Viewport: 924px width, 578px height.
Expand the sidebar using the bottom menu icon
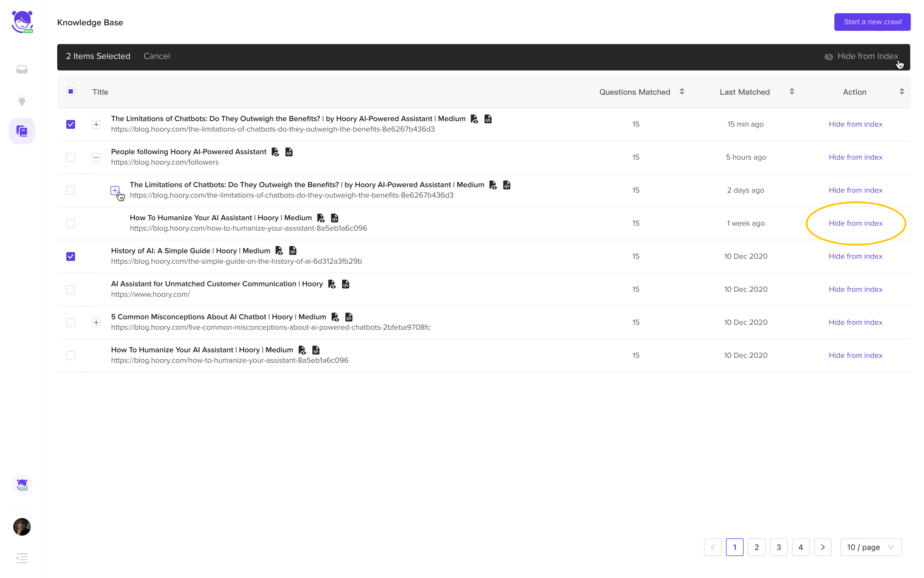(x=22, y=558)
